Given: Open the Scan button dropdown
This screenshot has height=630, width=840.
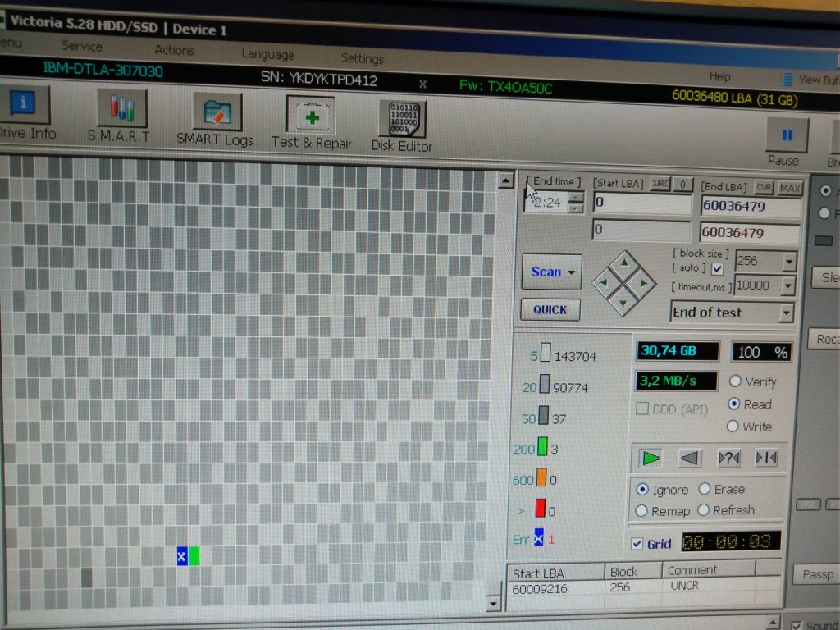Looking at the screenshot, I should point(572,272).
